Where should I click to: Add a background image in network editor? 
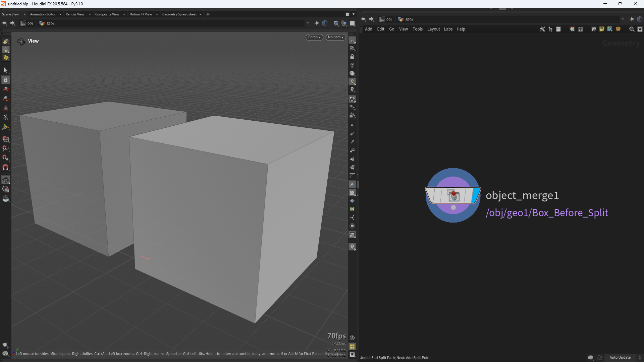click(x=610, y=29)
